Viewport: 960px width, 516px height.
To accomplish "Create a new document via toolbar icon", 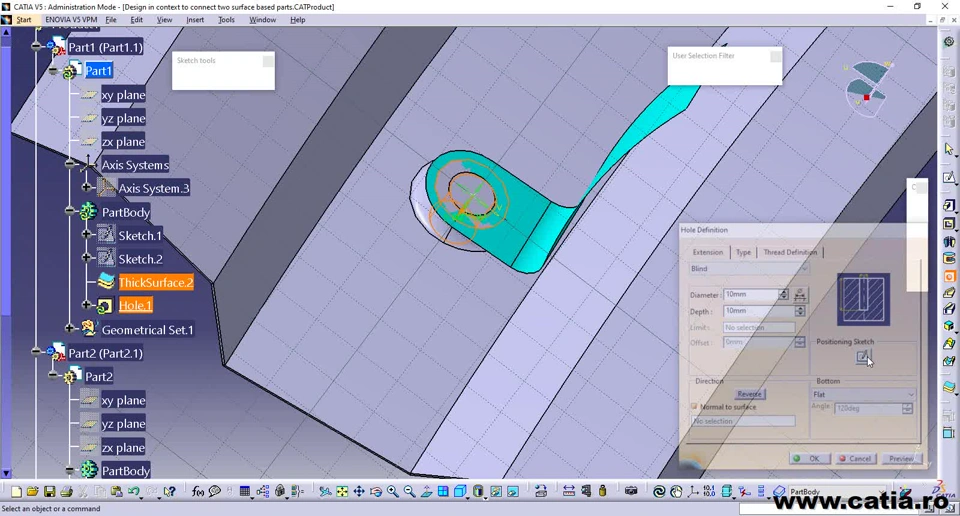I will coord(17,492).
